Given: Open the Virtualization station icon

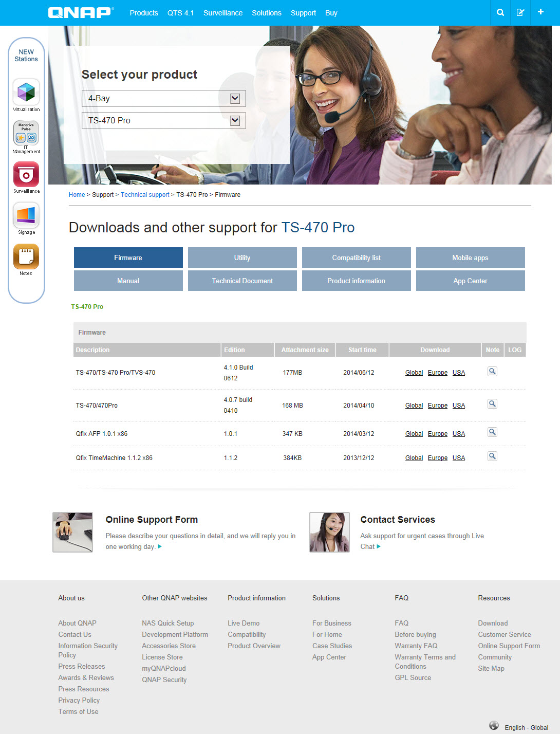Looking at the screenshot, I should (x=26, y=92).
